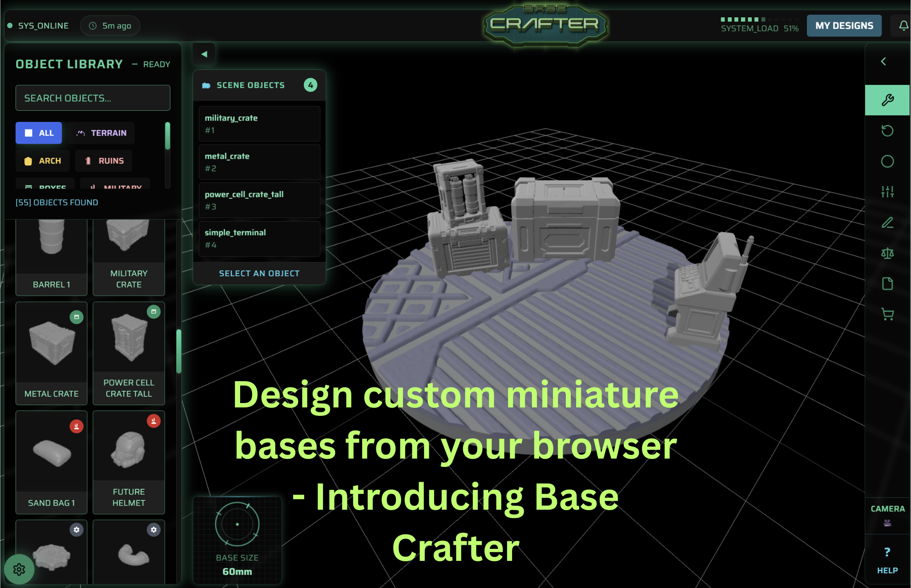Image resolution: width=911 pixels, height=588 pixels.
Task: Click the Power Cell Crate Tall green badge
Action: pyautogui.click(x=153, y=312)
